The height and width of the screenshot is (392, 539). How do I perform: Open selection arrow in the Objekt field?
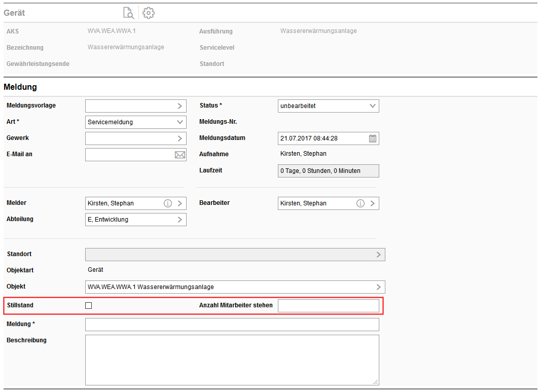[x=378, y=287]
